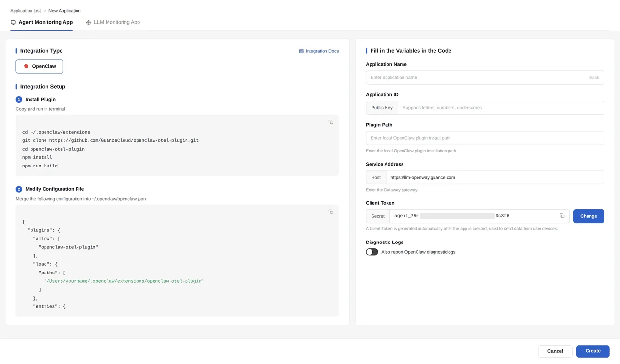620x364 pixels.
Task: Click the Service Address host field
Action: (x=495, y=177)
